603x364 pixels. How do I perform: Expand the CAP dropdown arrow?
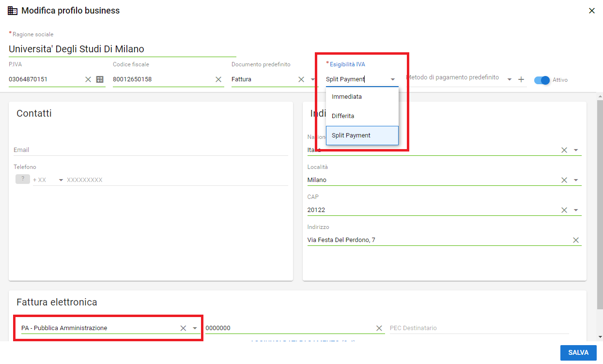coord(576,210)
